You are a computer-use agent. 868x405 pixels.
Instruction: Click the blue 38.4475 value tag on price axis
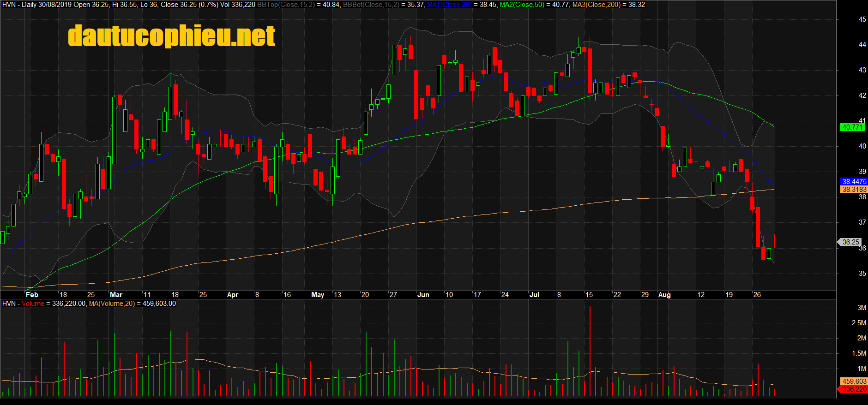pyautogui.click(x=854, y=182)
